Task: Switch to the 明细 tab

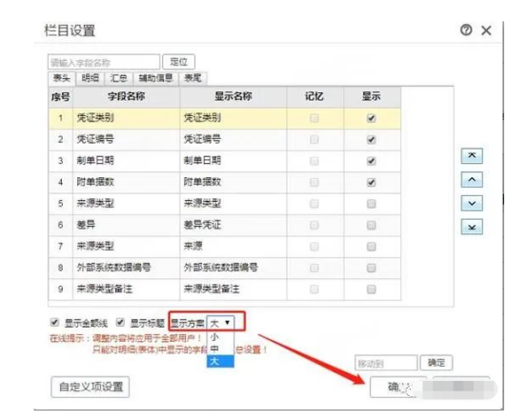Action: coord(91,78)
